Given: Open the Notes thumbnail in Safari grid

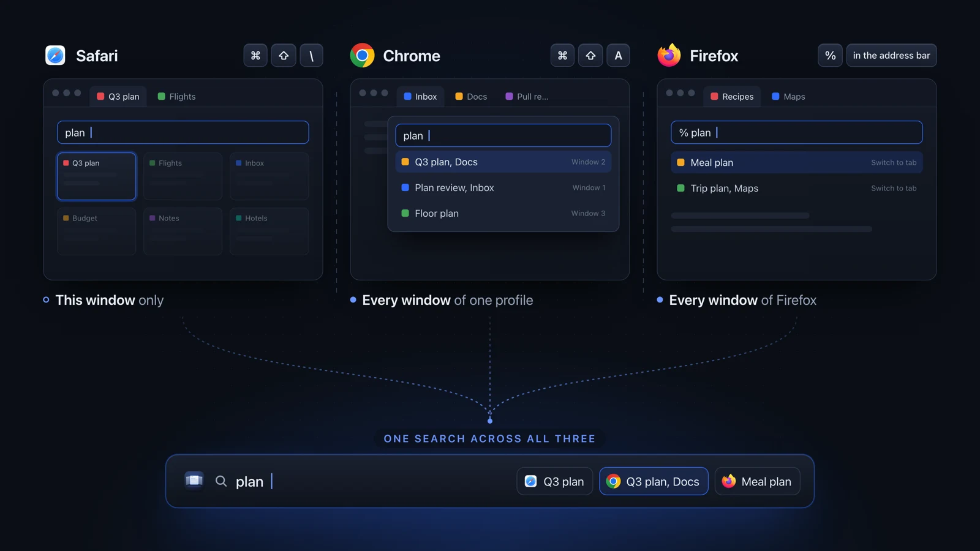Looking at the screenshot, I should pyautogui.click(x=183, y=231).
